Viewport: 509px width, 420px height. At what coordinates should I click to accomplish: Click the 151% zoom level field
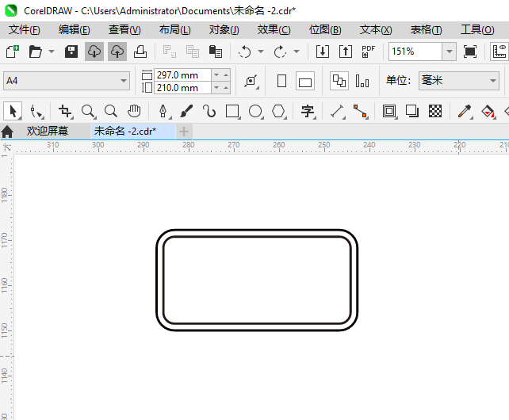pyautogui.click(x=415, y=52)
